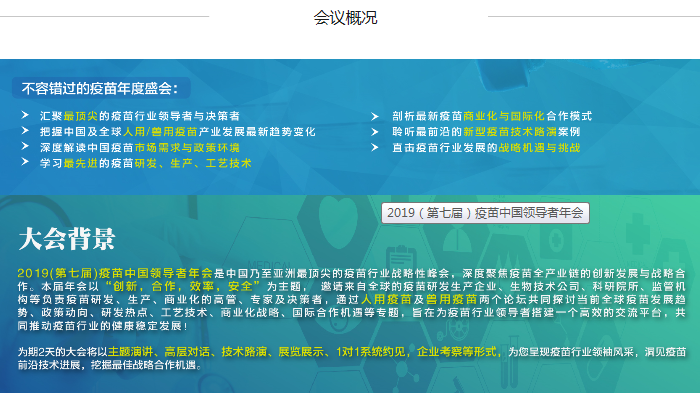Click the 不容错过的疫苗年度盛会 label
The width and height of the screenshot is (700, 393).
pyautogui.click(x=100, y=88)
